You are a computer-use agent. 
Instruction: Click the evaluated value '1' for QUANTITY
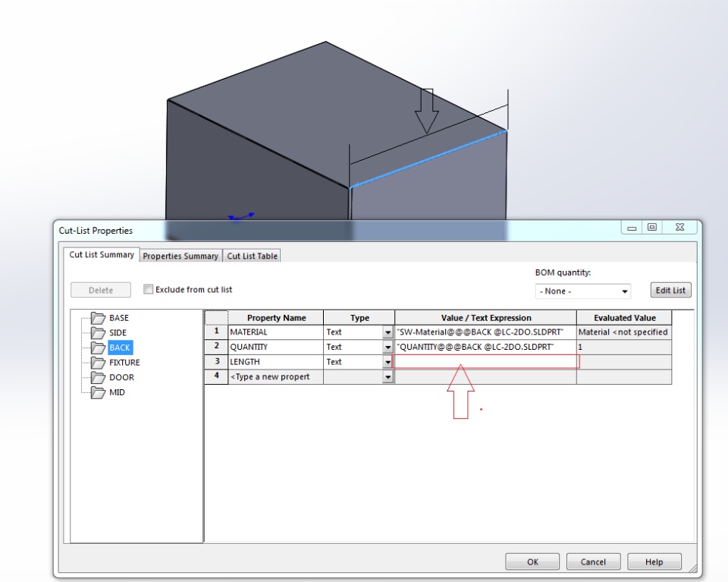point(624,347)
